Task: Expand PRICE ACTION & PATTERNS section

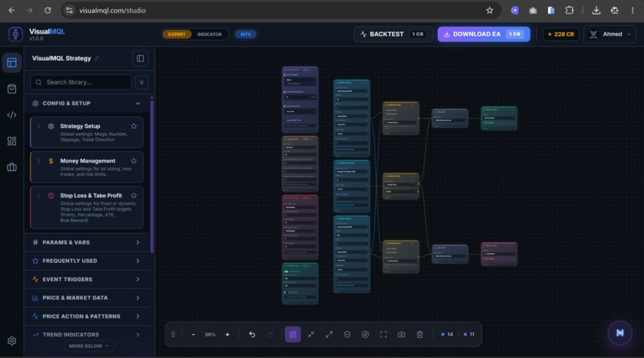Action: (x=86, y=316)
